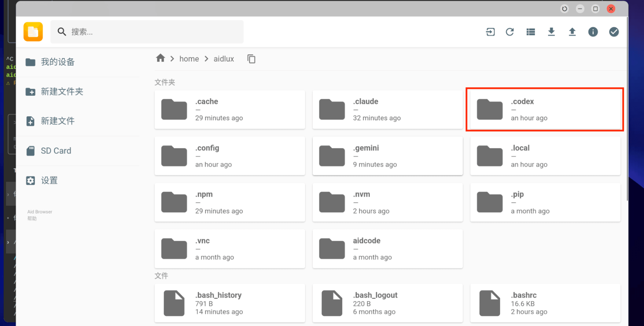Viewport: 644px width, 326px height.
Task: Copy the current path using the copy icon
Action: coord(251,59)
